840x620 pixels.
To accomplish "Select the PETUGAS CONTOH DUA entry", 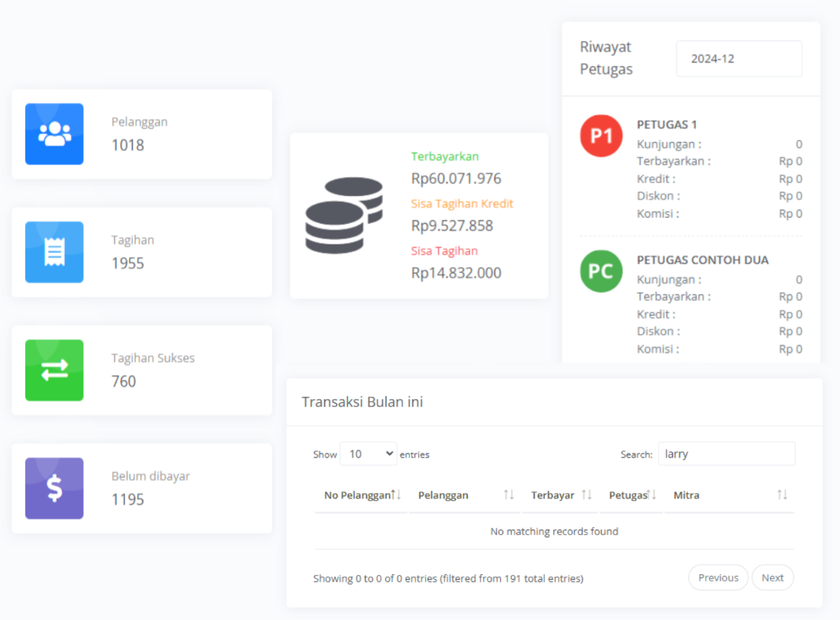I will click(702, 260).
